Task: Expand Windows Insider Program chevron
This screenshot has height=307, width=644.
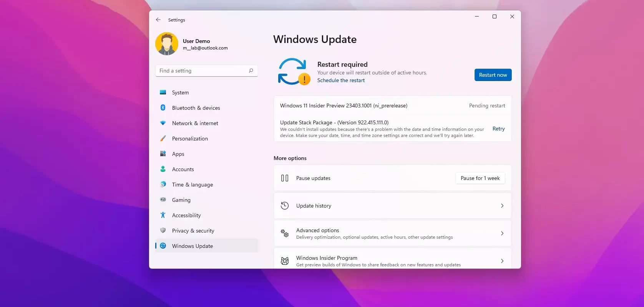Action: (x=502, y=261)
